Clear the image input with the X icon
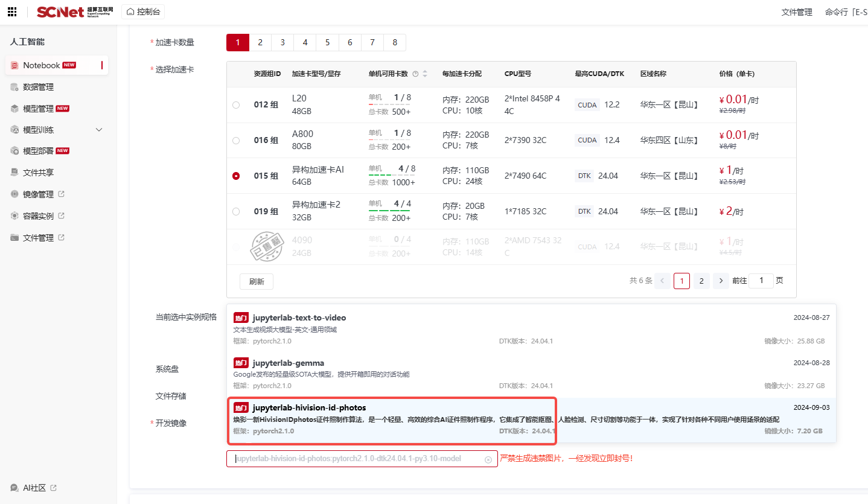Screen dimensions: 868x504 click(488, 459)
